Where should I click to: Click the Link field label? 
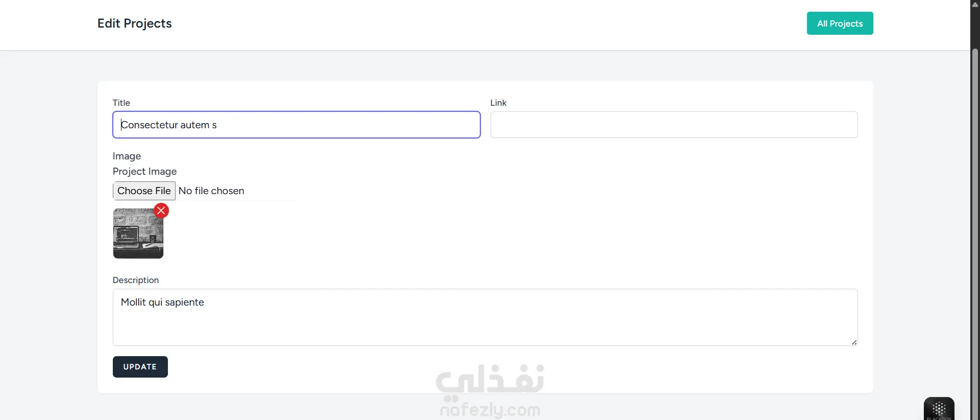[498, 103]
